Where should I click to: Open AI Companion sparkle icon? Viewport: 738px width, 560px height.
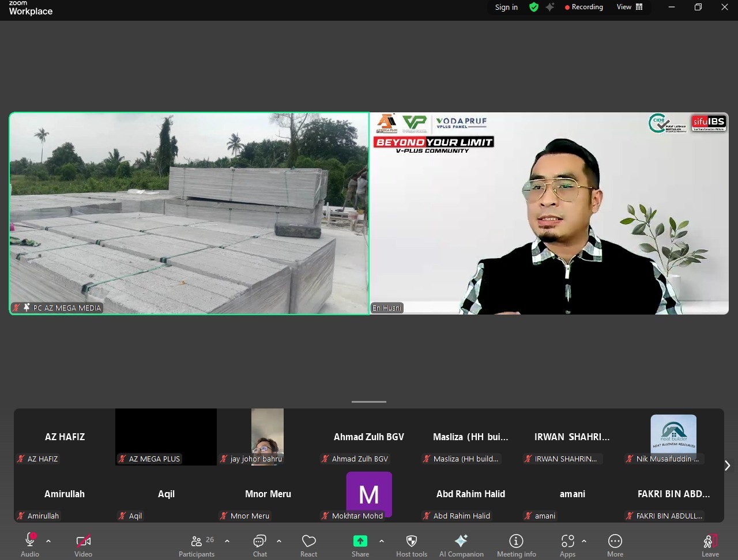pyautogui.click(x=461, y=545)
